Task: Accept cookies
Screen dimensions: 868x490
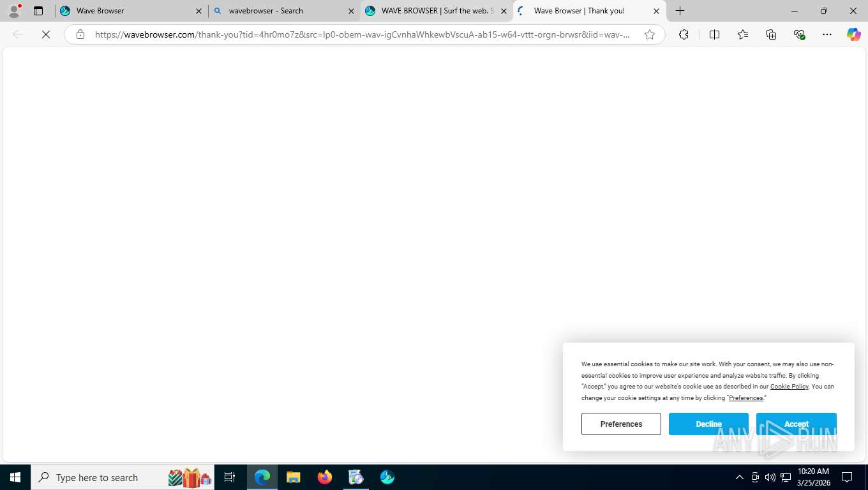Action: (x=796, y=424)
